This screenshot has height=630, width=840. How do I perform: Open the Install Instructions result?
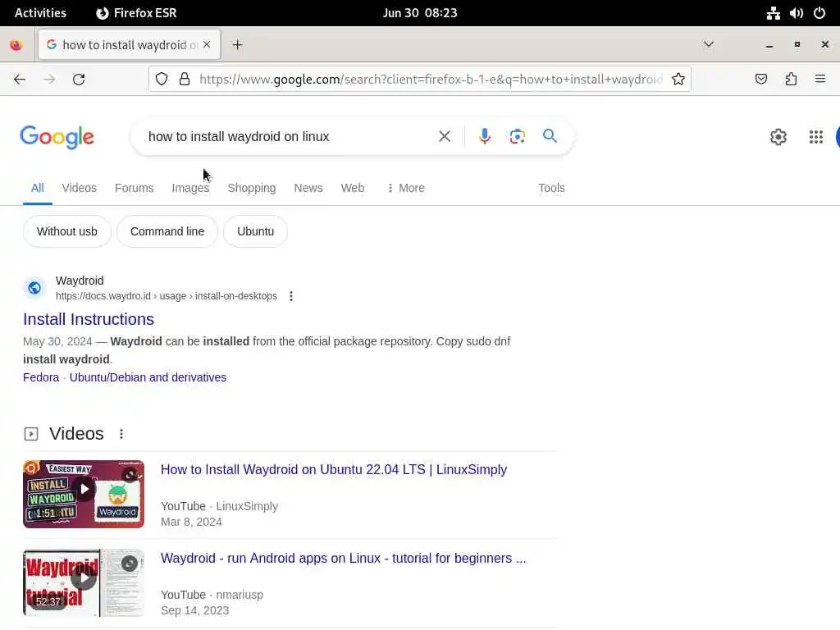[x=89, y=319]
